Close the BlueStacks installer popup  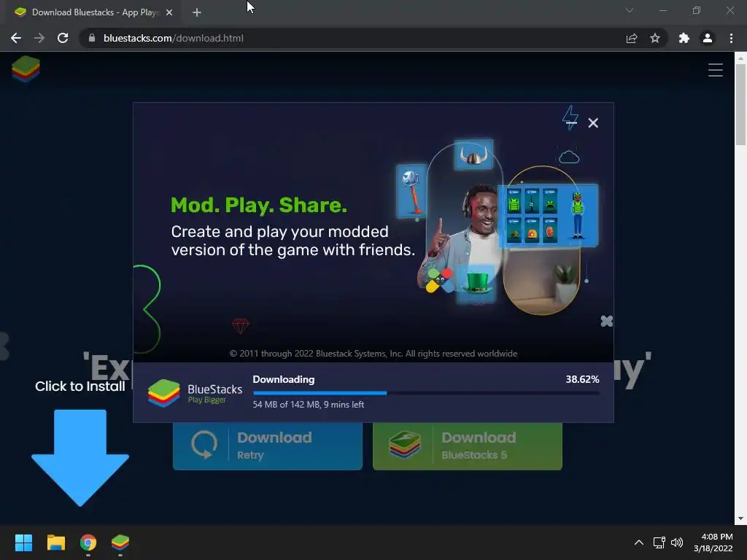point(593,122)
